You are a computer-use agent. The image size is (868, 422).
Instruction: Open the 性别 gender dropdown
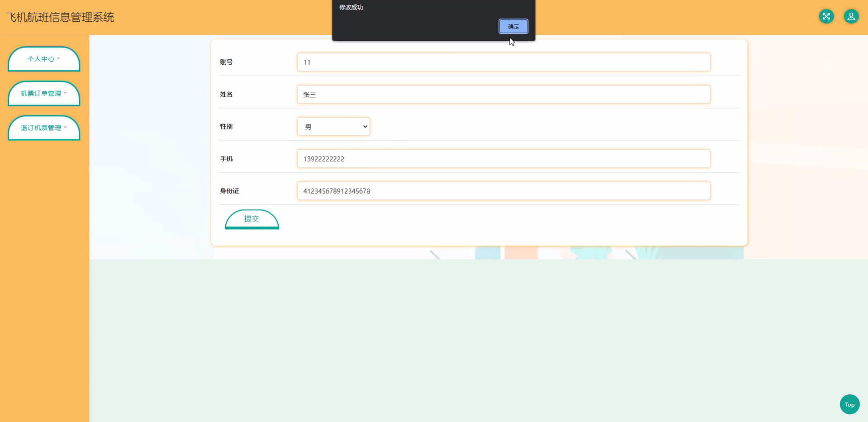[x=333, y=126]
